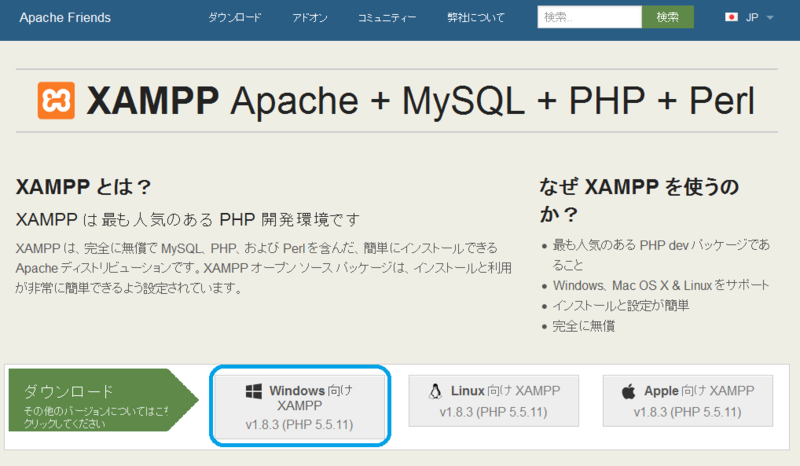Go to the Apache Friends home link

tap(65, 18)
